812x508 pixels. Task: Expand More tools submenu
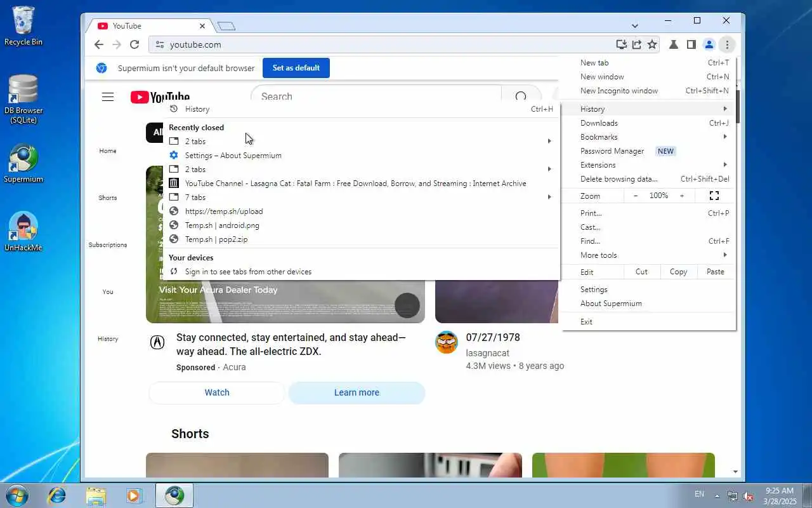[x=648, y=255]
